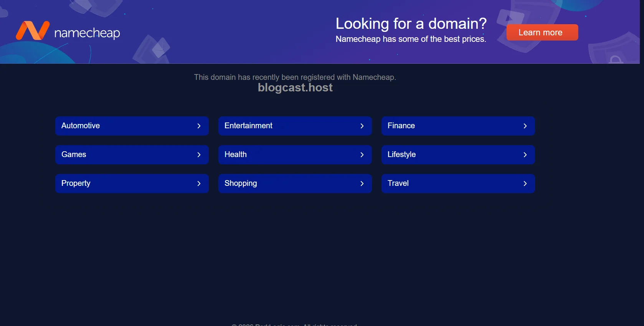Image resolution: width=644 pixels, height=326 pixels.
Task: Choose the Lifestyle category label
Action: point(401,154)
